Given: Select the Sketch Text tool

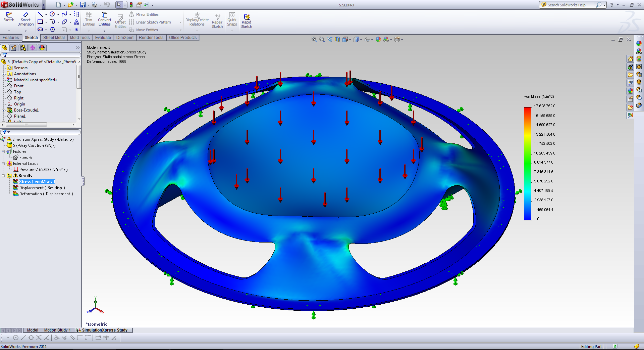Looking at the screenshot, I should [x=76, y=22].
